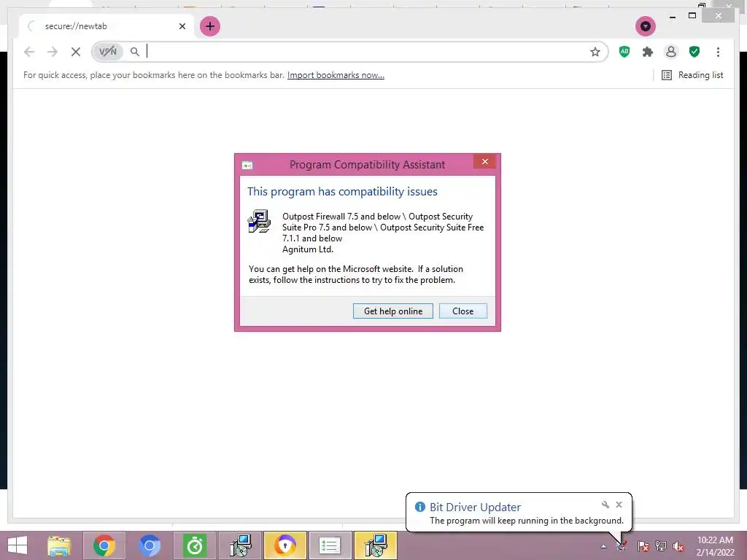
Task: Open Action Center flag icon in tray
Action: (643, 546)
